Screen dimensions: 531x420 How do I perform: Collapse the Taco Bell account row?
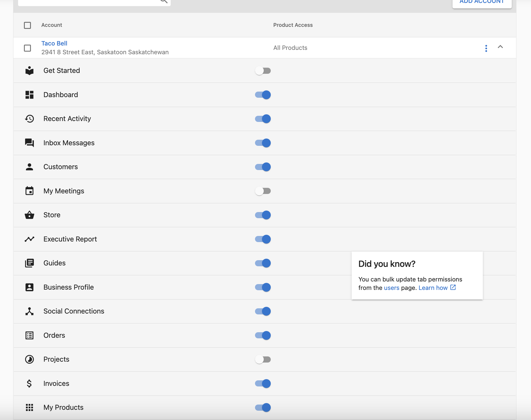[x=500, y=47]
